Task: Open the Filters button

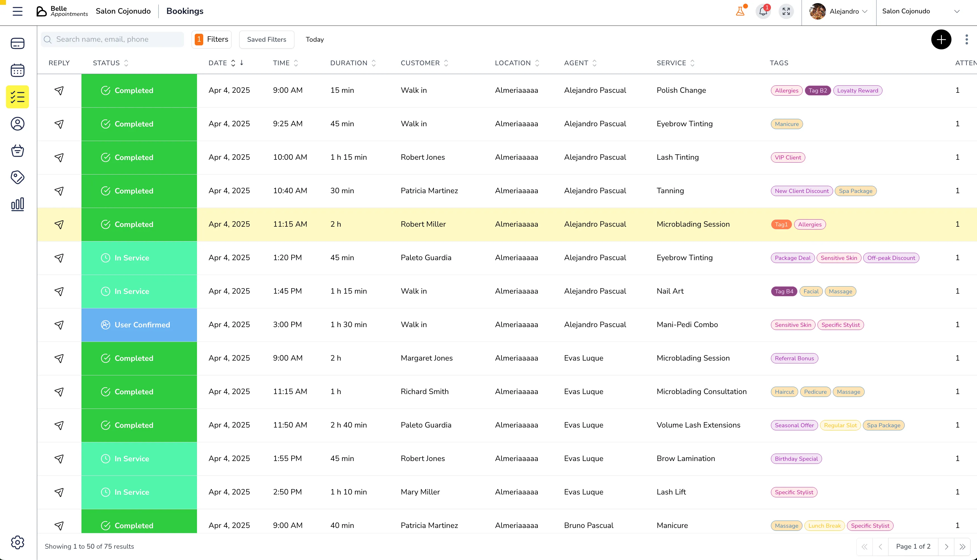Action: point(212,39)
